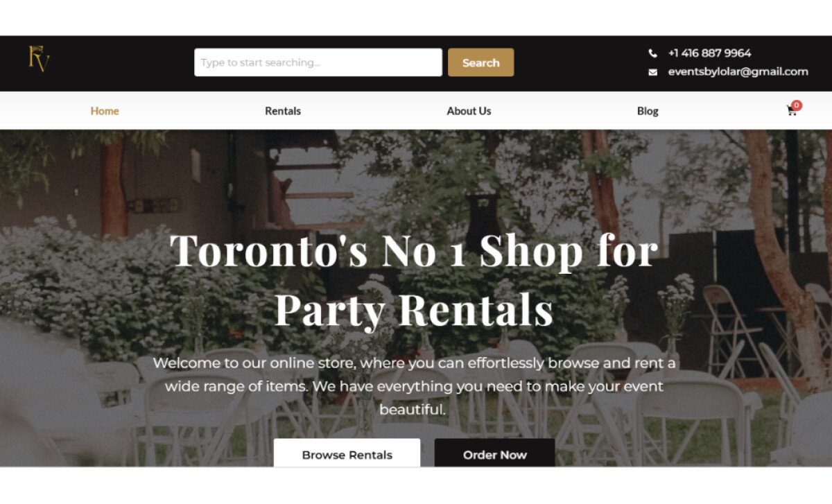Image resolution: width=832 pixels, height=504 pixels.
Task: Click the 'Welcome to our online store' paragraph
Action: pos(414,386)
